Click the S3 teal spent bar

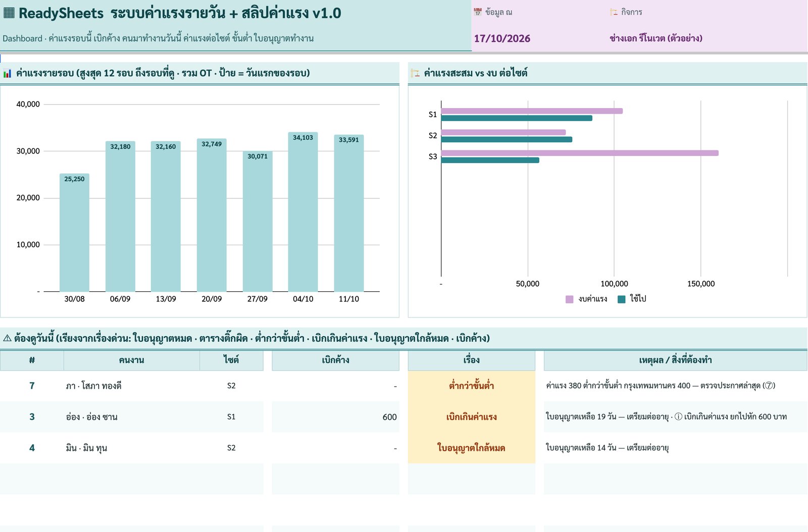[490, 161]
